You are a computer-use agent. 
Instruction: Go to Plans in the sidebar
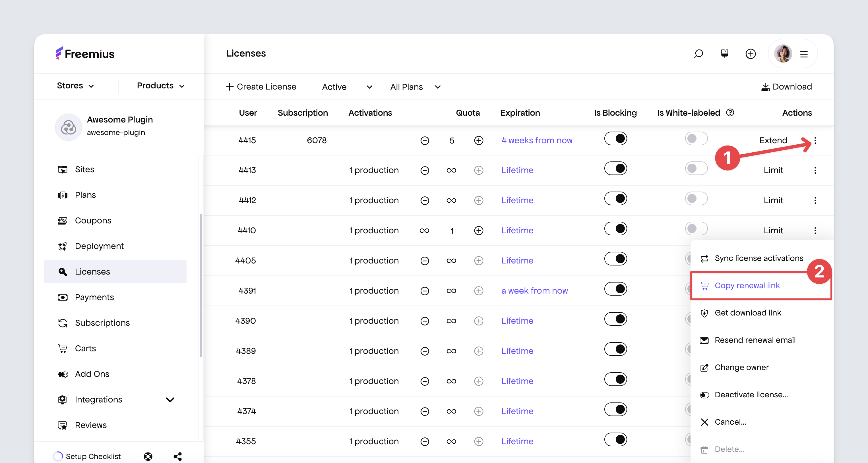click(x=115, y=195)
